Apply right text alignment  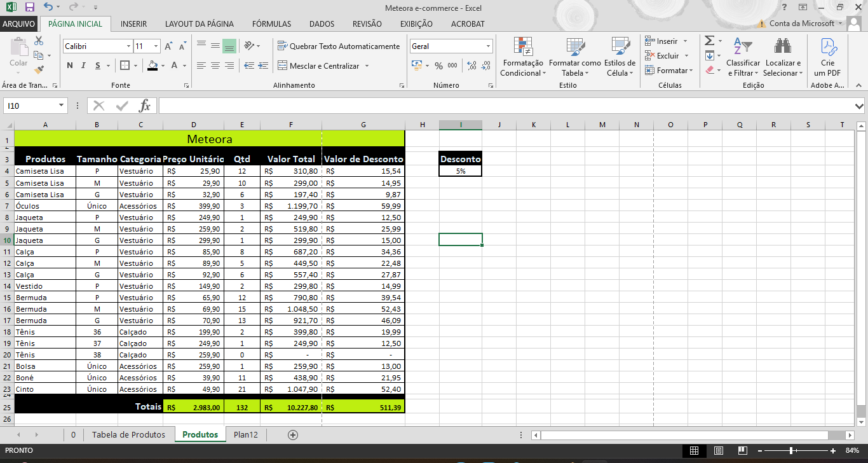pyautogui.click(x=229, y=66)
